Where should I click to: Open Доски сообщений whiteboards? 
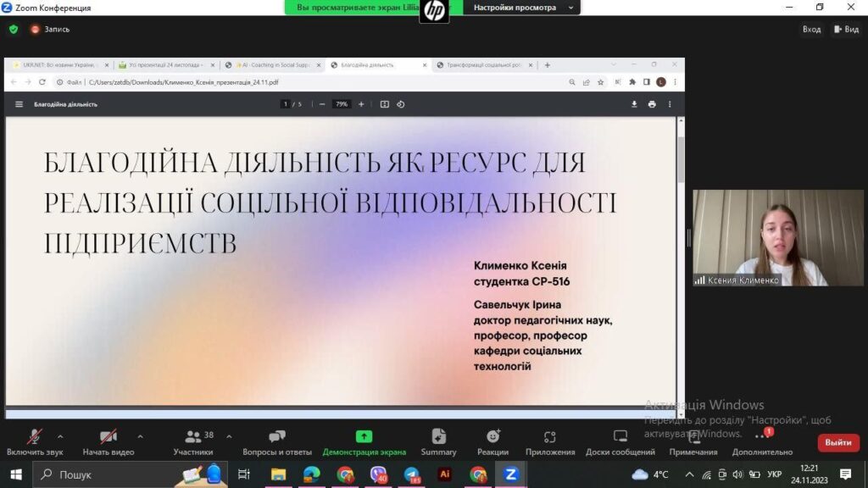coord(620,438)
